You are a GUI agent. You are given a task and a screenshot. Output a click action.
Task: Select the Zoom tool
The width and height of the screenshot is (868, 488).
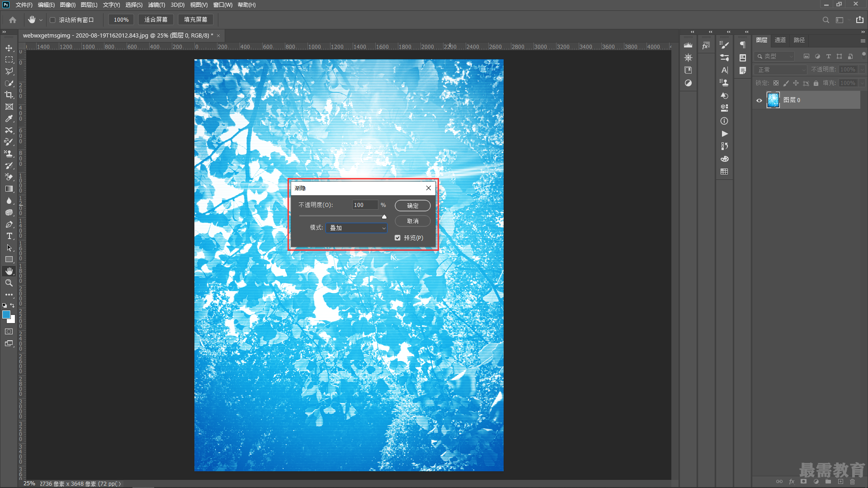point(9,283)
